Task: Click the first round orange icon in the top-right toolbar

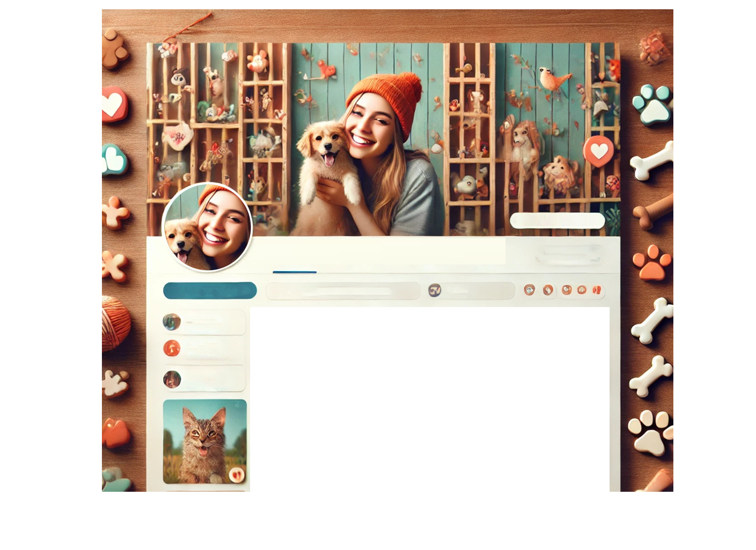Action: click(530, 290)
